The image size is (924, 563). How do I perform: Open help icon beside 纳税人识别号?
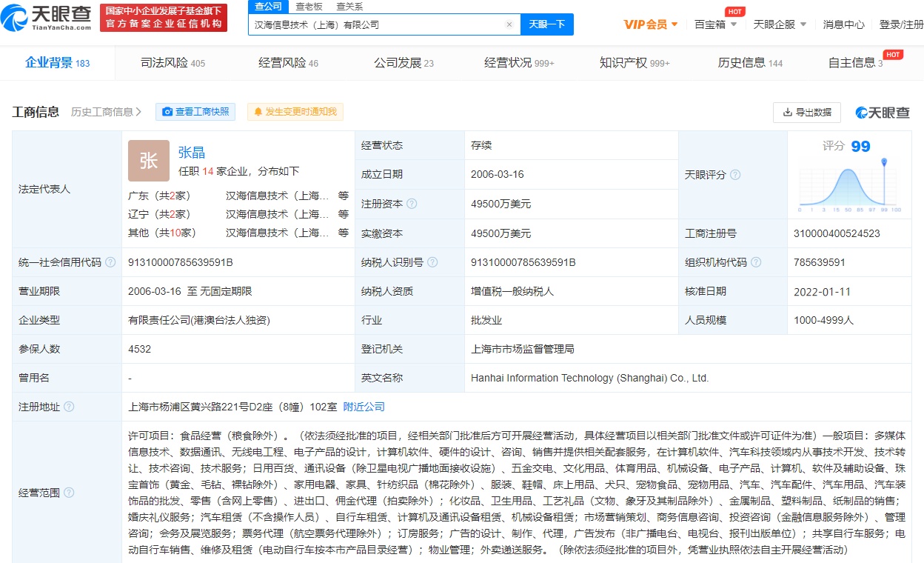[x=432, y=262]
